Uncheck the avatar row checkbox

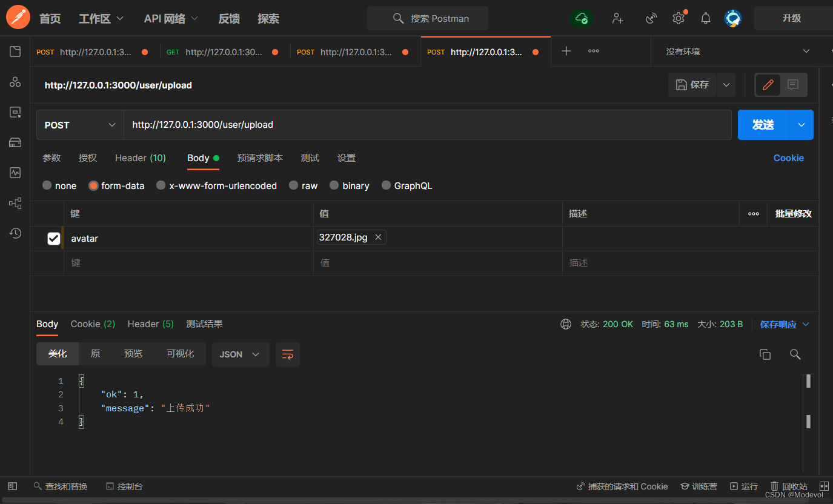pyautogui.click(x=53, y=239)
